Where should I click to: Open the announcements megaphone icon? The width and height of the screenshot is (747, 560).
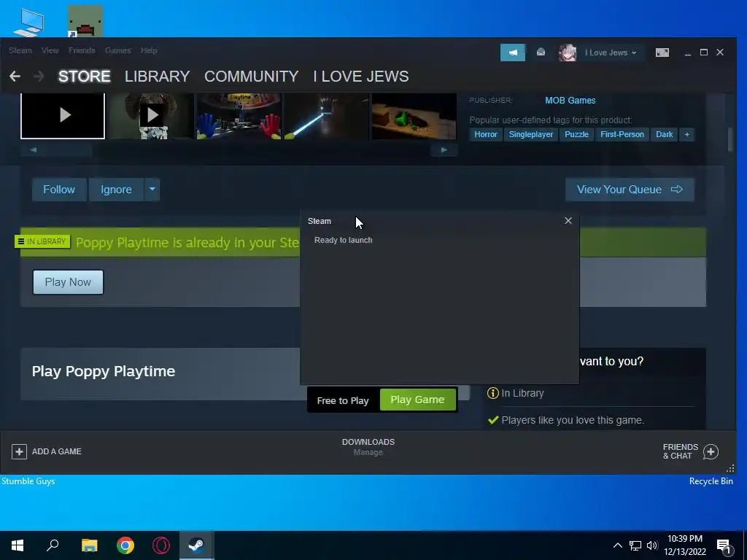[513, 52]
